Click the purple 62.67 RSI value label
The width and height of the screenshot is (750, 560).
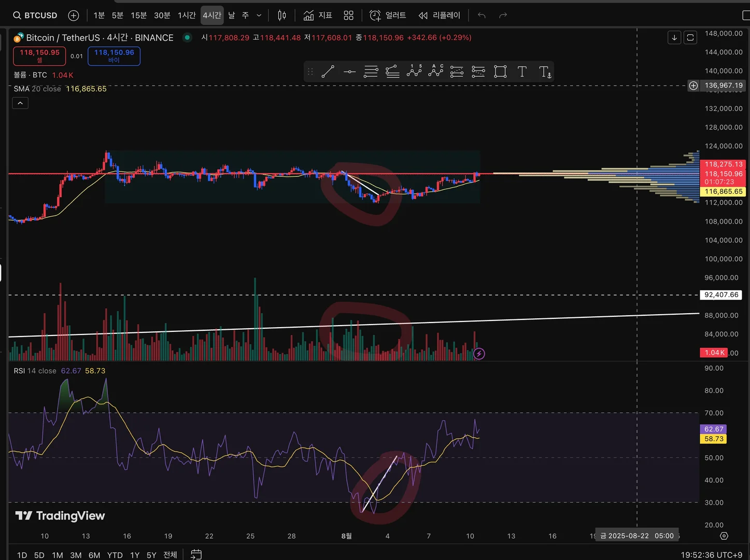coord(714,429)
